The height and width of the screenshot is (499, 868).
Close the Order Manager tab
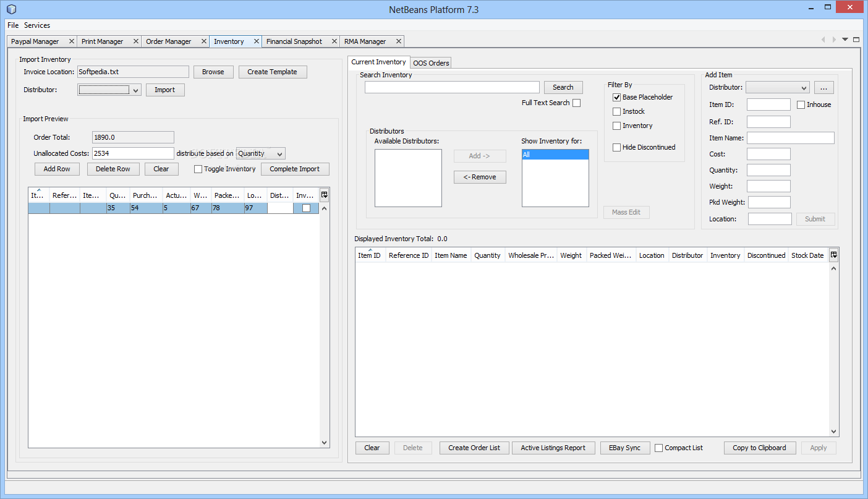[203, 41]
